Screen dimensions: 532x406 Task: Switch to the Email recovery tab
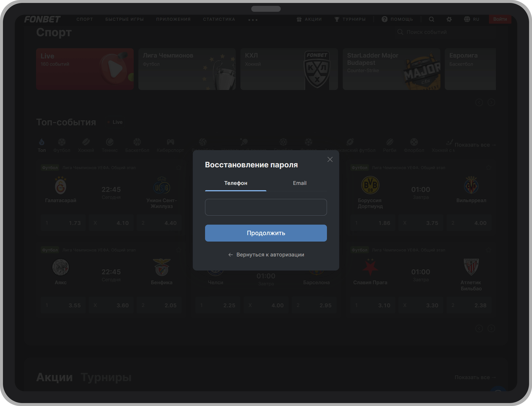299,183
